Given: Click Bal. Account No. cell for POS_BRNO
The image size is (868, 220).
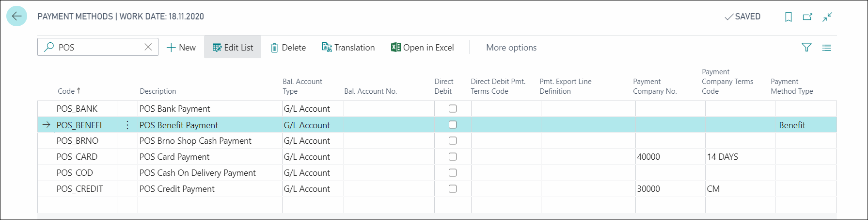Looking at the screenshot, I should pyautogui.click(x=389, y=141).
